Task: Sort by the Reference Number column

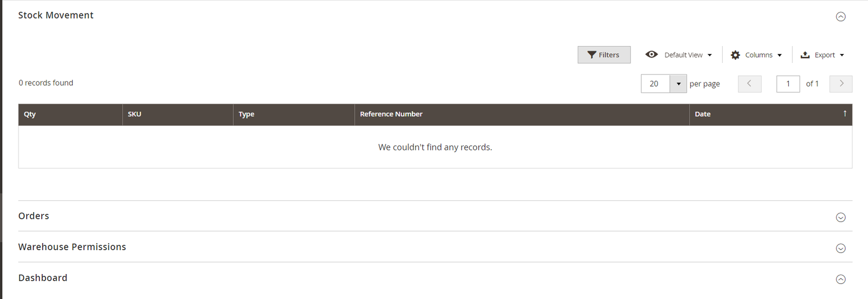Action: coord(522,114)
